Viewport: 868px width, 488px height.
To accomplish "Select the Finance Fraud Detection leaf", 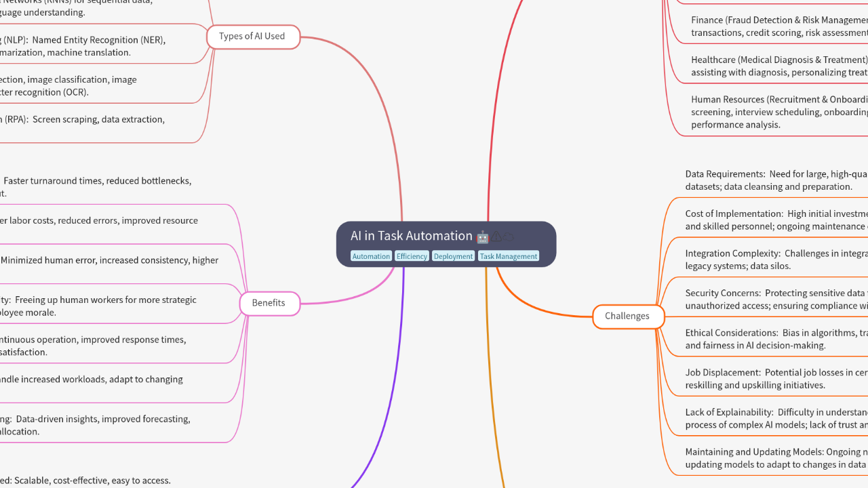I will [x=779, y=26].
